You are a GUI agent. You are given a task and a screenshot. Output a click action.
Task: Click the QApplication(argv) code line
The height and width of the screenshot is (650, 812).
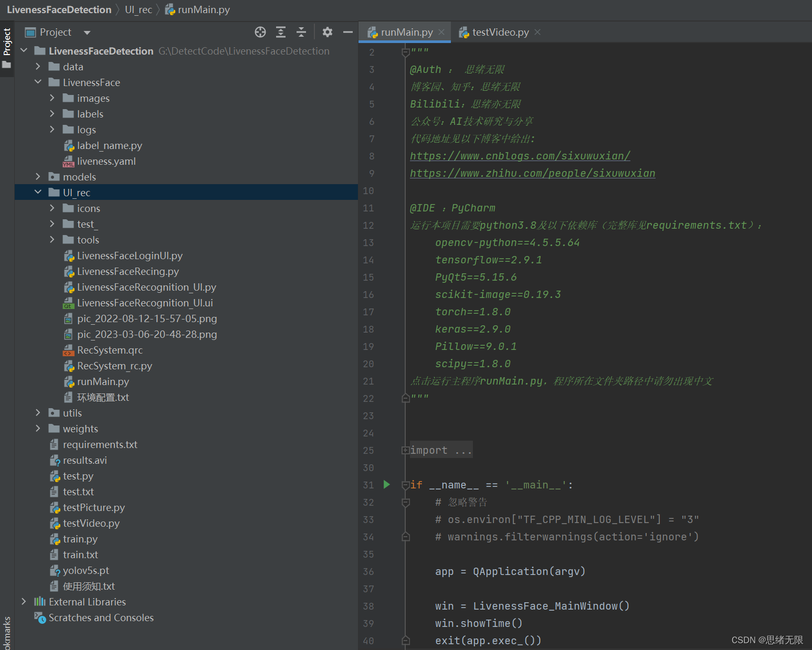tap(510, 571)
